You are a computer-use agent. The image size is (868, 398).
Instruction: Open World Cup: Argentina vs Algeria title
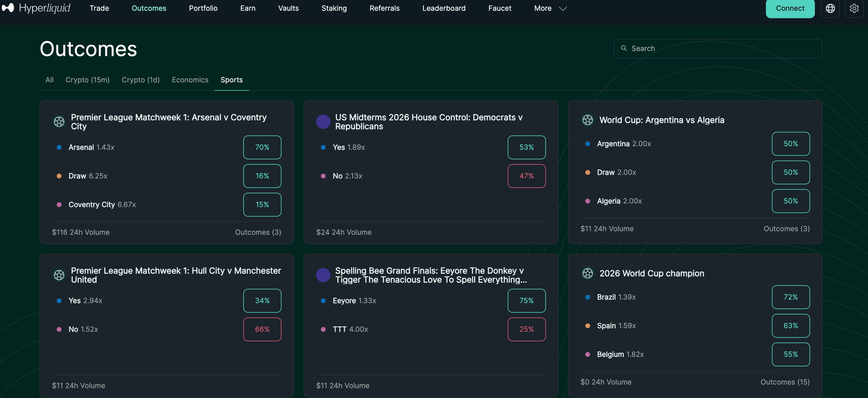(x=661, y=120)
